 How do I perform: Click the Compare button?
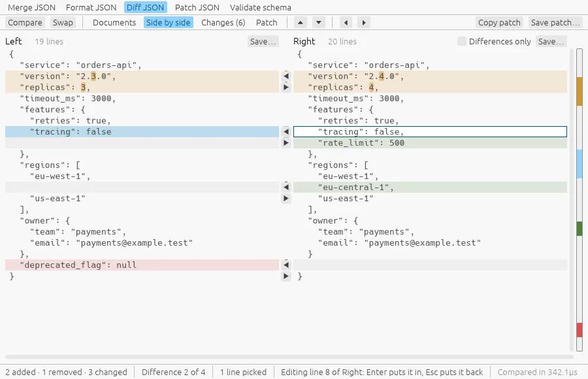point(25,22)
